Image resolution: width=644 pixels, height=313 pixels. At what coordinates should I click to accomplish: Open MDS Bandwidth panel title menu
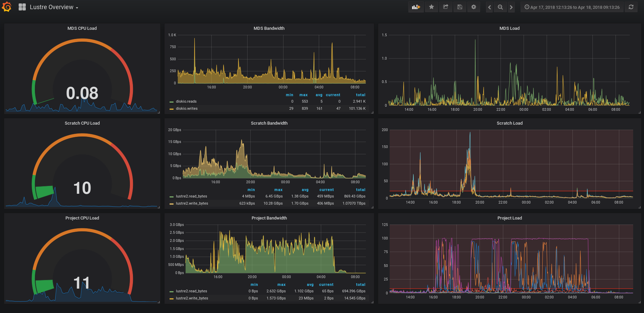point(269,28)
